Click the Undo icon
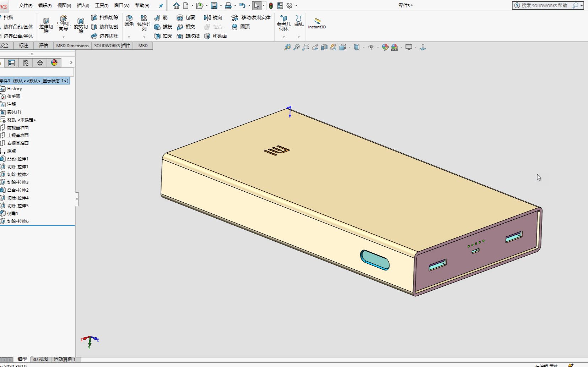 pyautogui.click(x=242, y=6)
